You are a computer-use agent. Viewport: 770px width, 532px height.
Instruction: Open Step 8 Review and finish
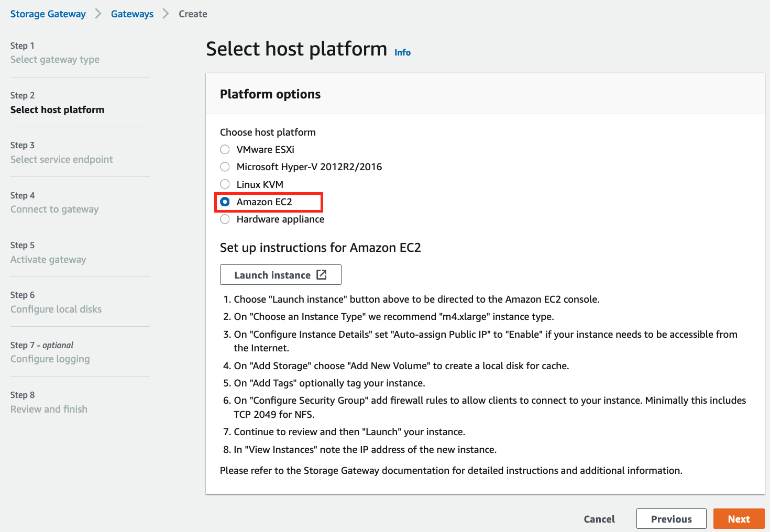(49, 409)
